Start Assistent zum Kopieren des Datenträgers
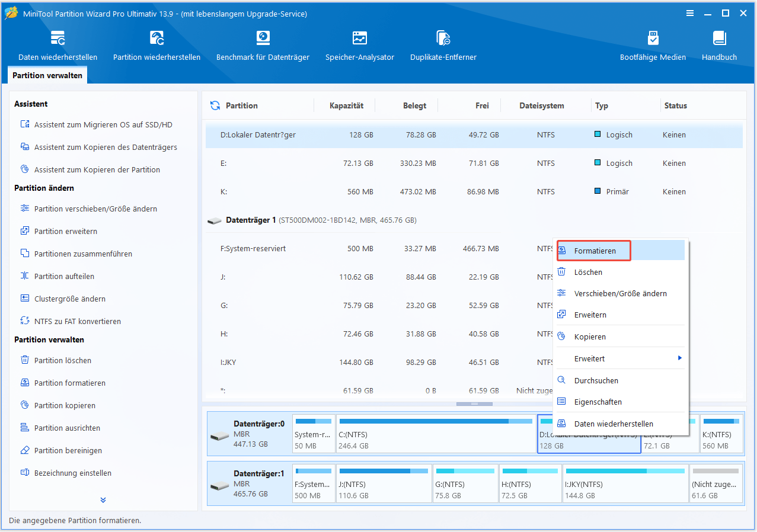The width and height of the screenshot is (757, 532). 98,147
